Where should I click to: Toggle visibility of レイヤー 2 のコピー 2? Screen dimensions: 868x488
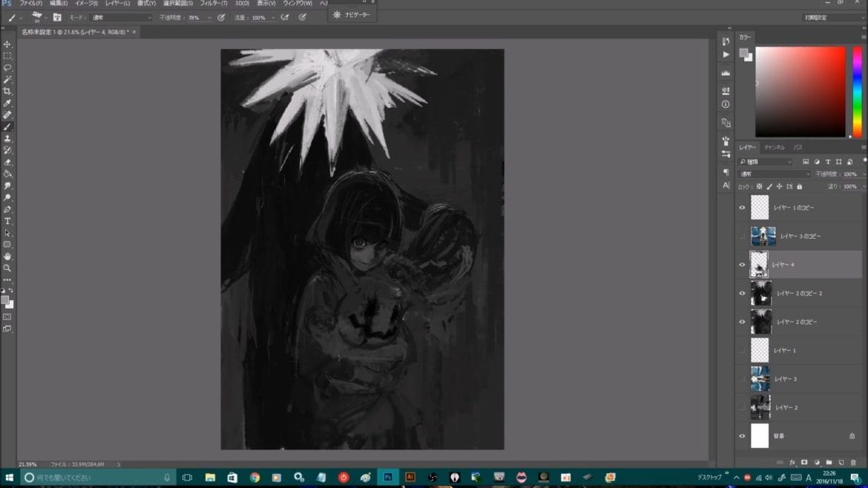pos(742,293)
